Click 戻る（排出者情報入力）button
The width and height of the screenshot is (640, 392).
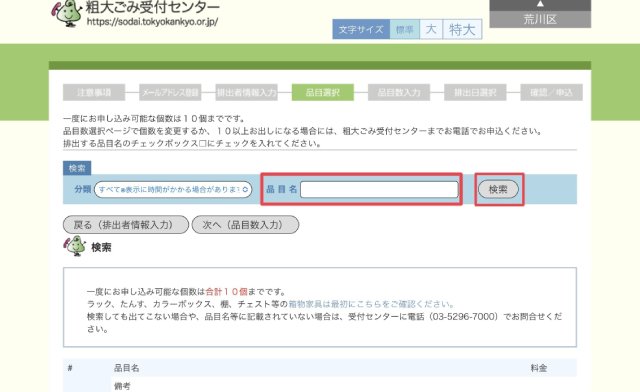point(126,225)
